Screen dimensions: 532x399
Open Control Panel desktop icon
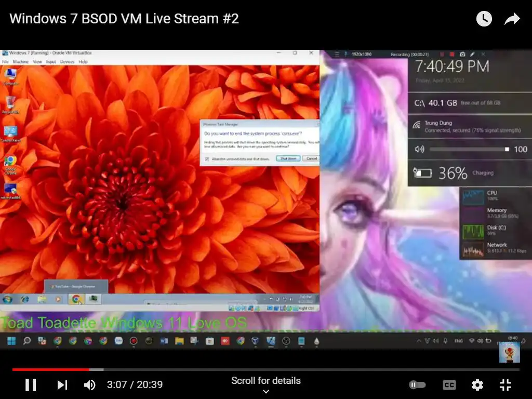10,134
